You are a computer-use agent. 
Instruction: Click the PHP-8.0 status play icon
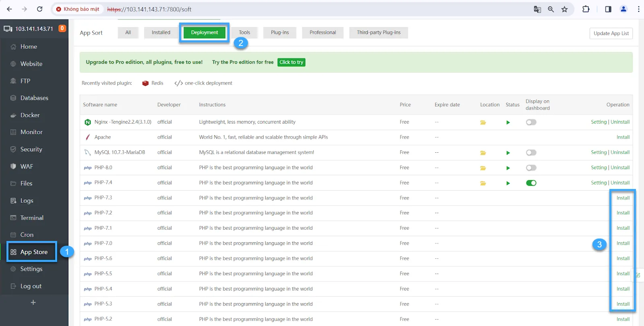tap(508, 168)
